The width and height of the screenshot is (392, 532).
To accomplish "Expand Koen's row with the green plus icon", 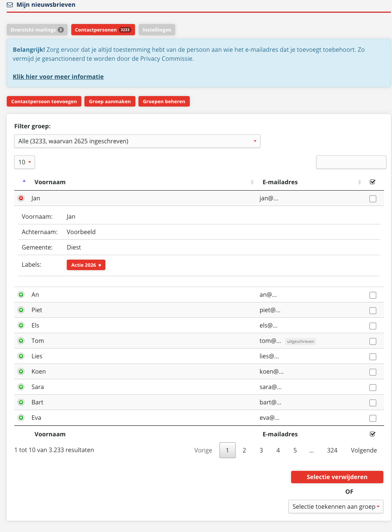I will [21, 371].
